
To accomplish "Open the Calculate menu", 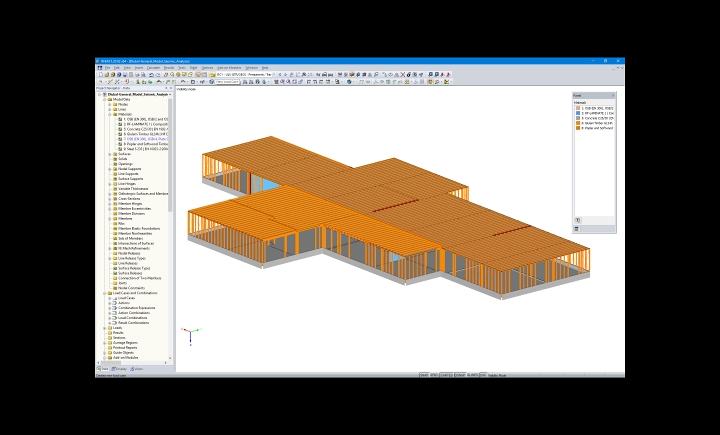I will click(153, 68).
